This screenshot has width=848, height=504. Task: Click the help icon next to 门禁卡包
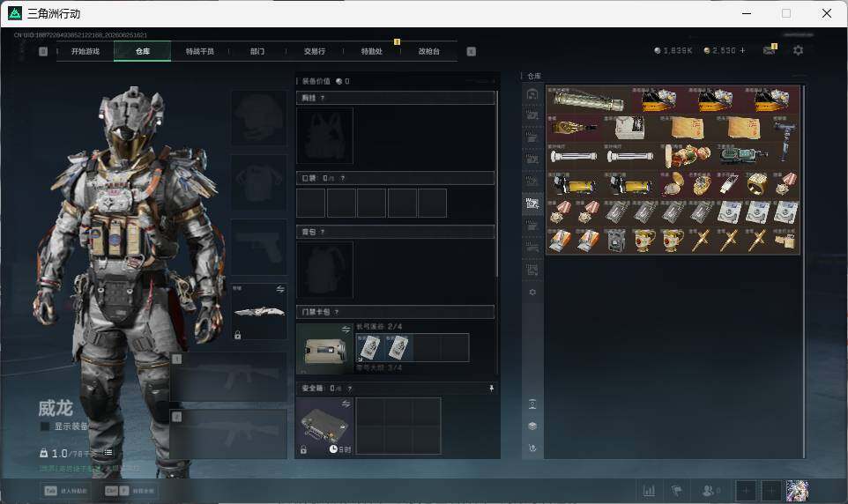[337, 312]
